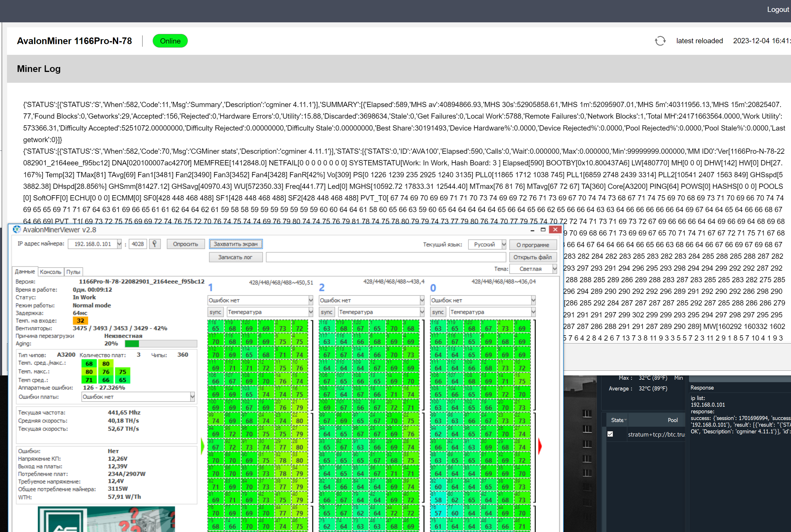Open board 1 Температура dropdown
The image size is (791, 532).
point(311,312)
